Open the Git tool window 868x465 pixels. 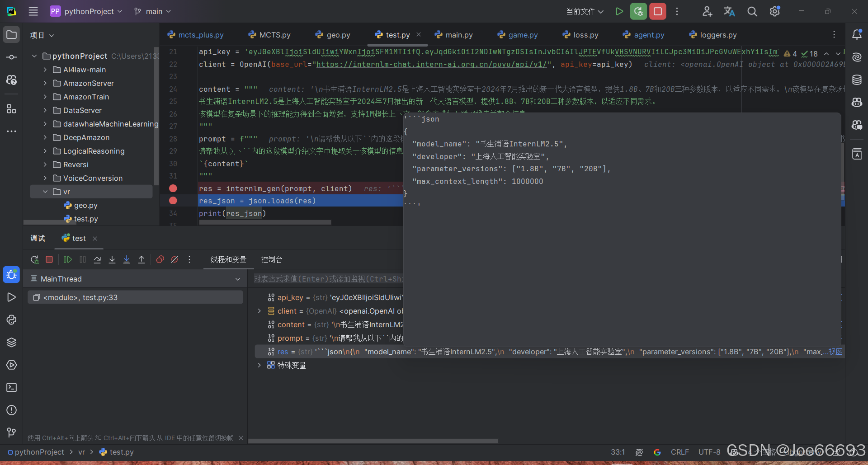click(11, 432)
